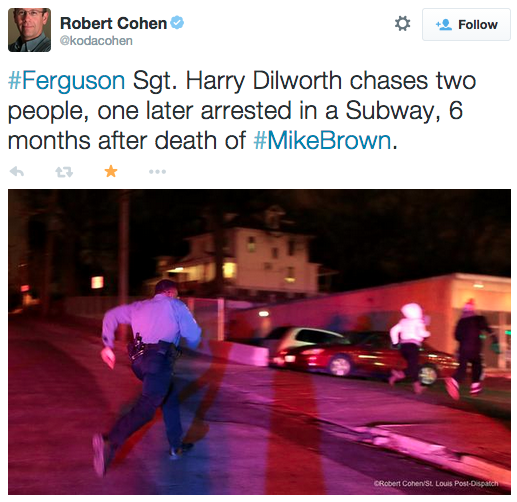Screen dimensions: 517x502
Task: Click the reply arrow icon
Action: (x=17, y=172)
